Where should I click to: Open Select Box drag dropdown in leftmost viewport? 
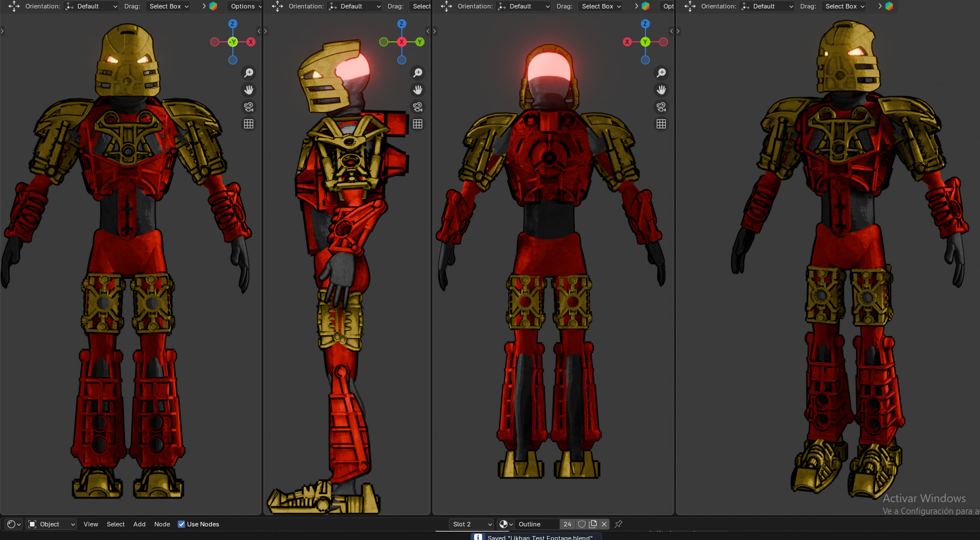coord(168,6)
